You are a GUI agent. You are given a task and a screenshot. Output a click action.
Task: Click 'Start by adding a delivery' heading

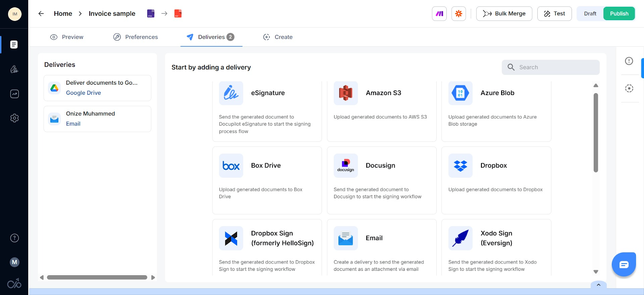[211, 67]
